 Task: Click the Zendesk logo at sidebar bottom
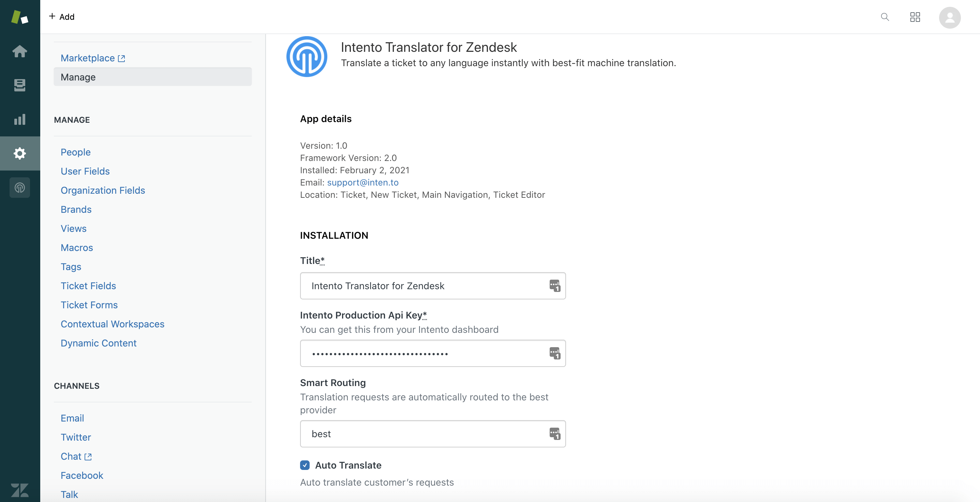point(20,490)
